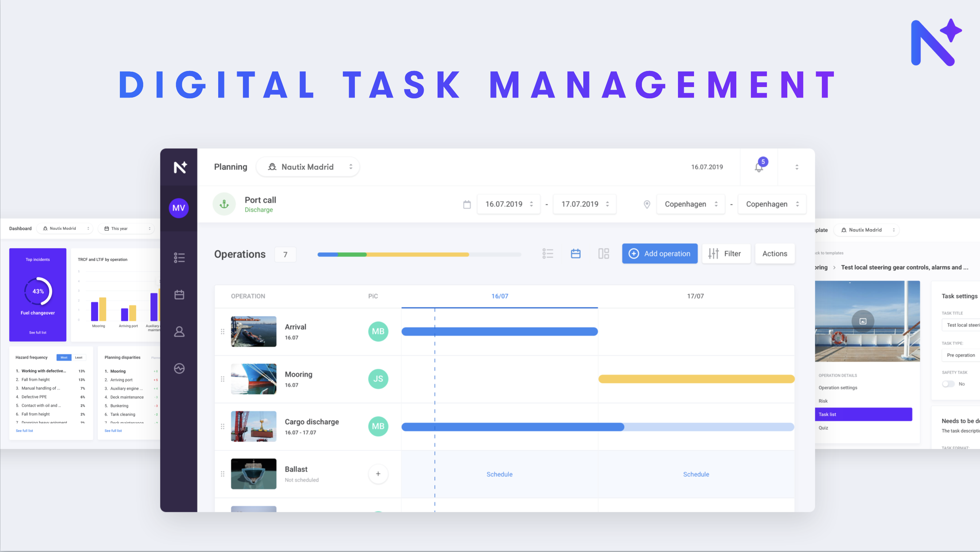Select the calendar icon in left sidebar
Screen dimensions: 980x552
(x=179, y=294)
